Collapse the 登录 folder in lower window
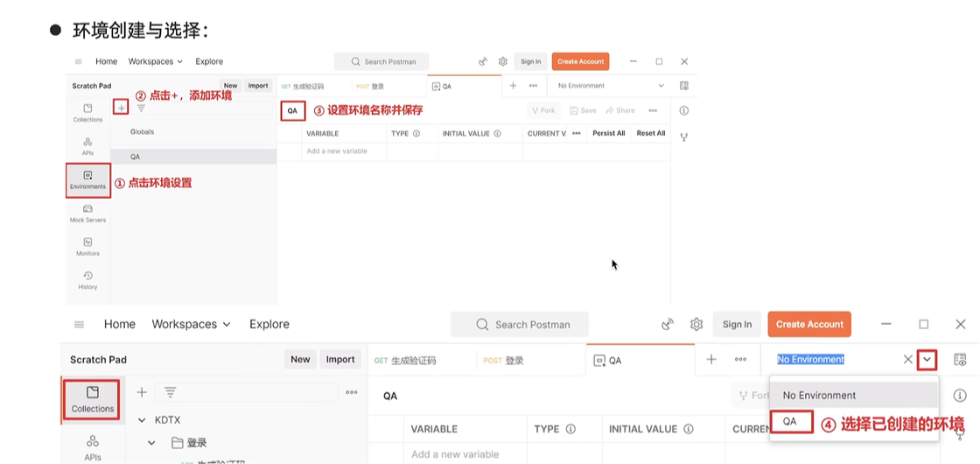Image resolution: width=980 pixels, height=464 pixels. 152,443
